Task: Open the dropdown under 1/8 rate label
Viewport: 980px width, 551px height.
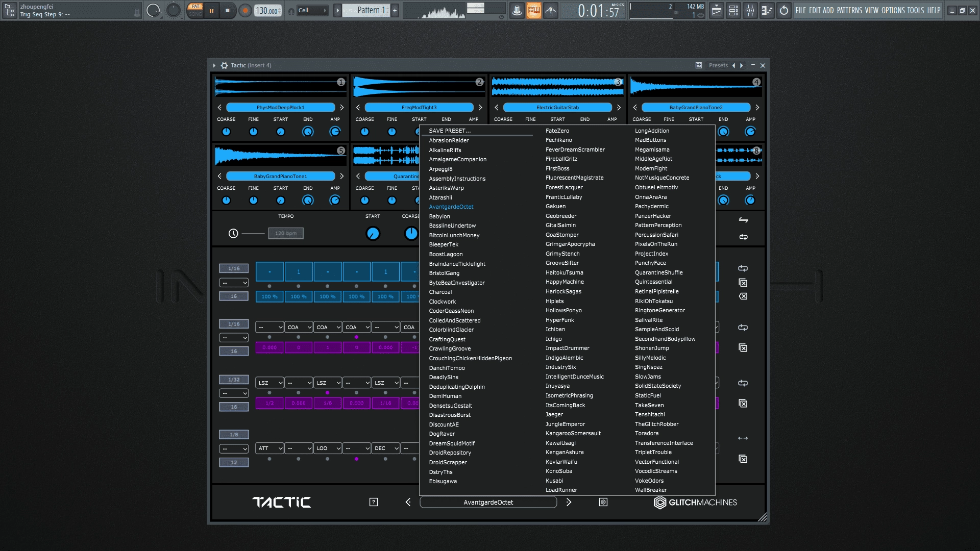Action: pos(234,449)
